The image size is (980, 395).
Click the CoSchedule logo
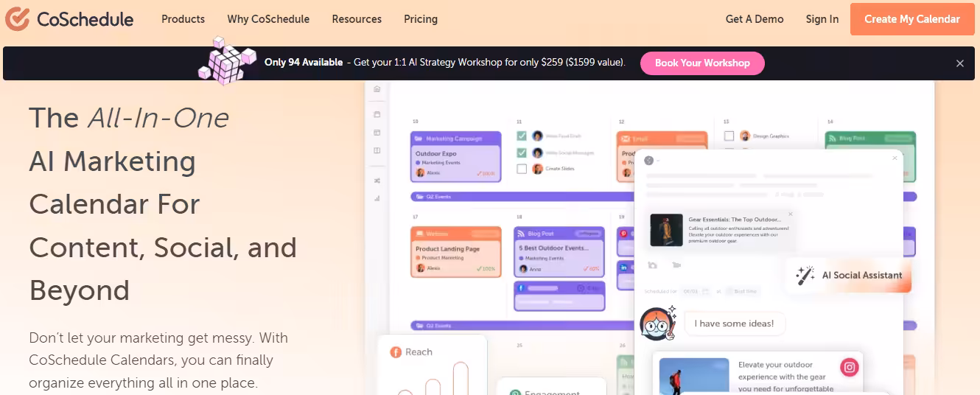point(69,19)
